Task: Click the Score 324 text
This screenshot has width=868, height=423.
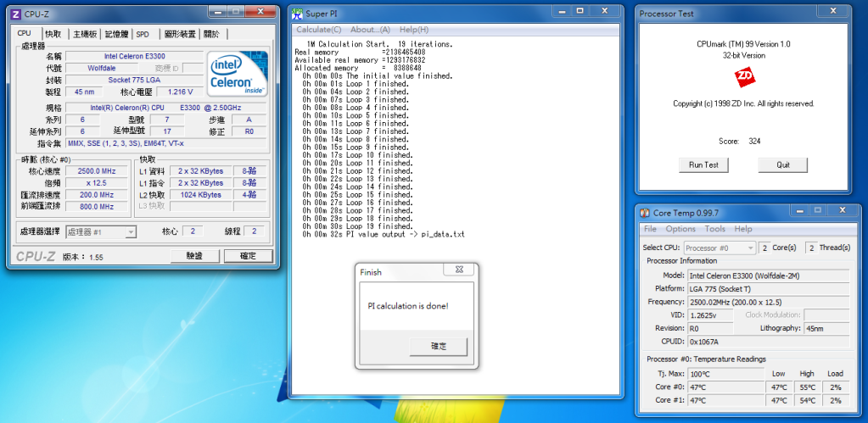Action: 740,141
